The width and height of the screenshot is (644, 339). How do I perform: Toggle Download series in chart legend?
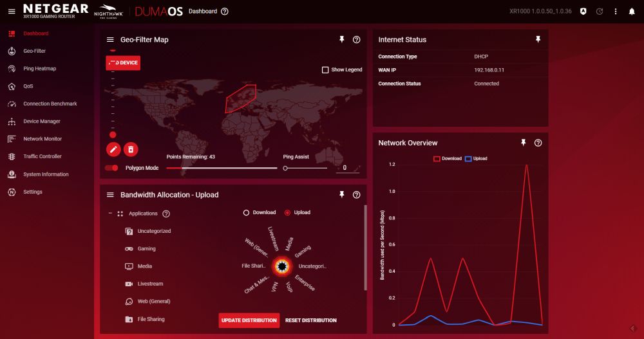click(448, 158)
